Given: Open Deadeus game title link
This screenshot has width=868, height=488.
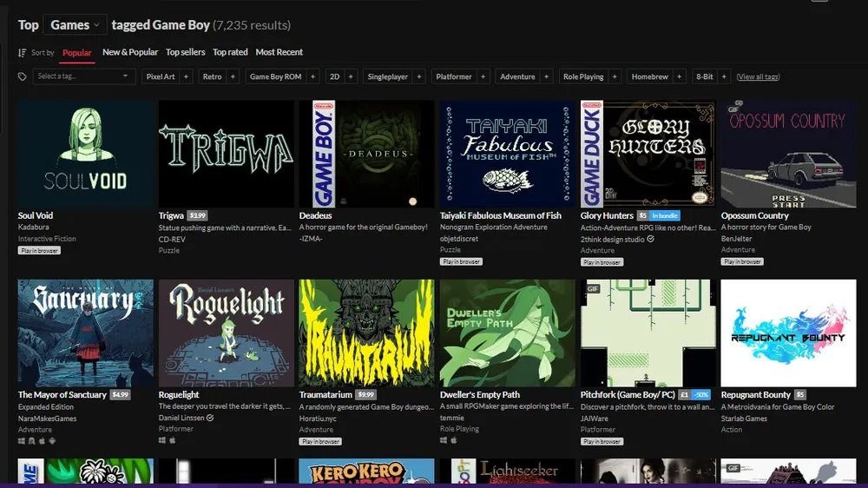Looking at the screenshot, I should (x=316, y=215).
